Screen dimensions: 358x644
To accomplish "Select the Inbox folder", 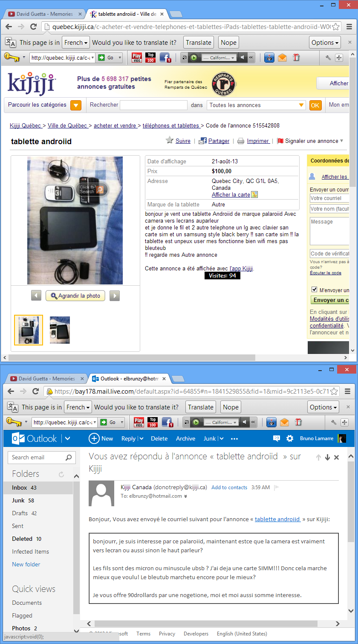I will click(38, 487).
